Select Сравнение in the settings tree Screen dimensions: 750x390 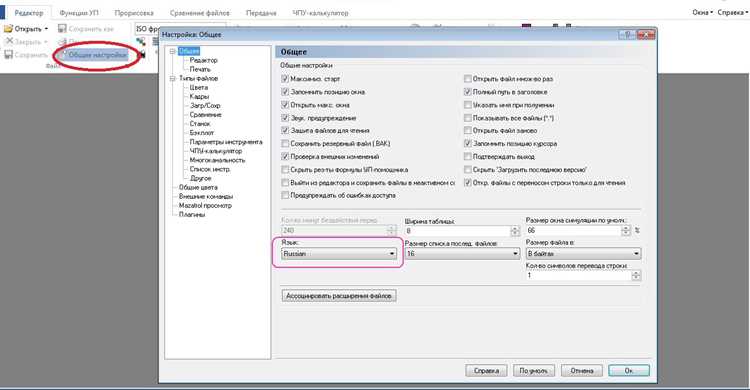(x=205, y=115)
